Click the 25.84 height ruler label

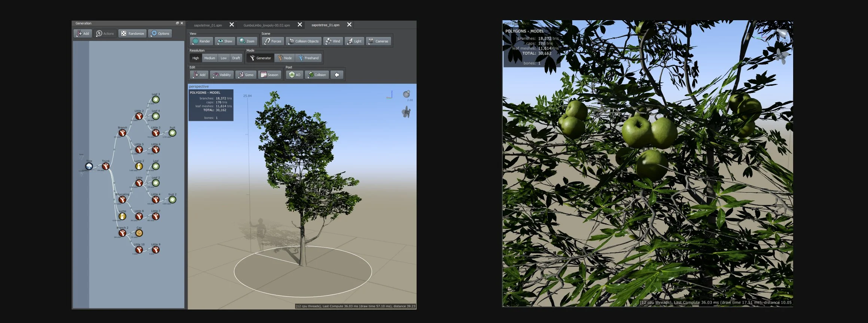[x=247, y=96]
